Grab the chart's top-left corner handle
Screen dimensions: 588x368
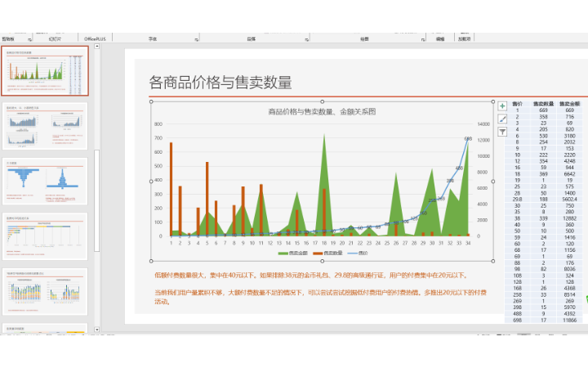click(x=151, y=101)
